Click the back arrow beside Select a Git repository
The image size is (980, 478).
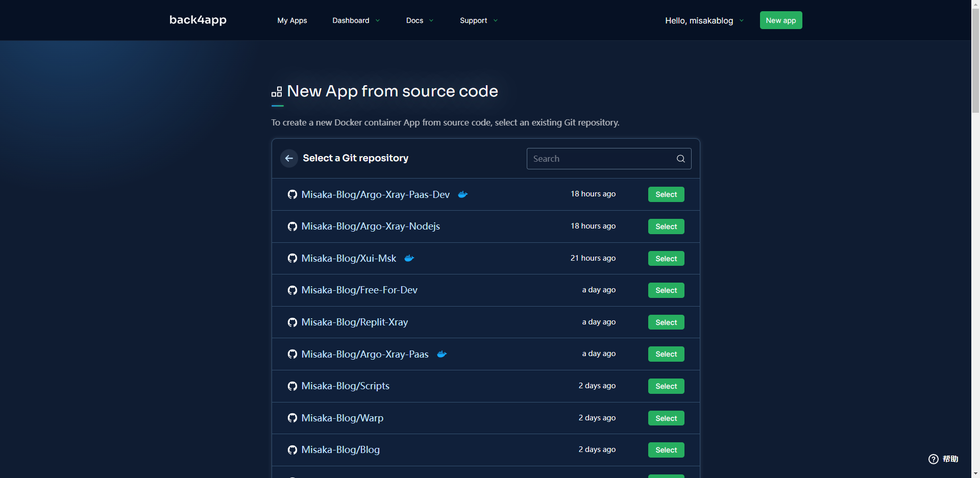[x=289, y=158]
